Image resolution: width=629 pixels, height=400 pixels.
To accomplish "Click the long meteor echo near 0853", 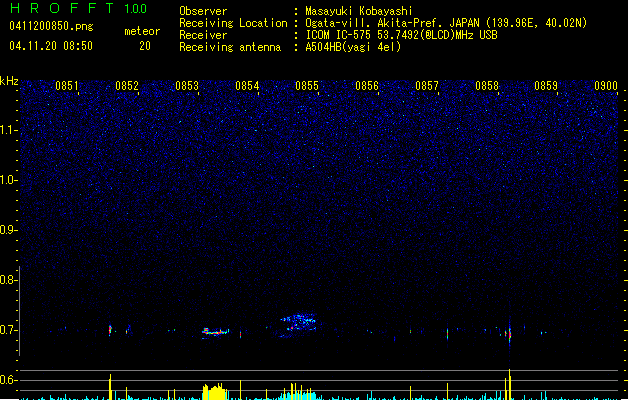I will [x=215, y=332].
